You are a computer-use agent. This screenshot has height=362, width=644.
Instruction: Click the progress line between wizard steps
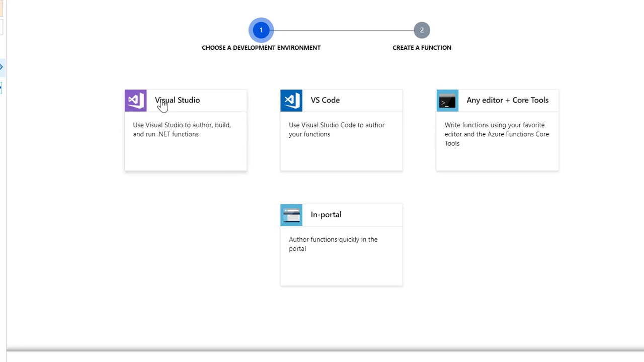[342, 31]
